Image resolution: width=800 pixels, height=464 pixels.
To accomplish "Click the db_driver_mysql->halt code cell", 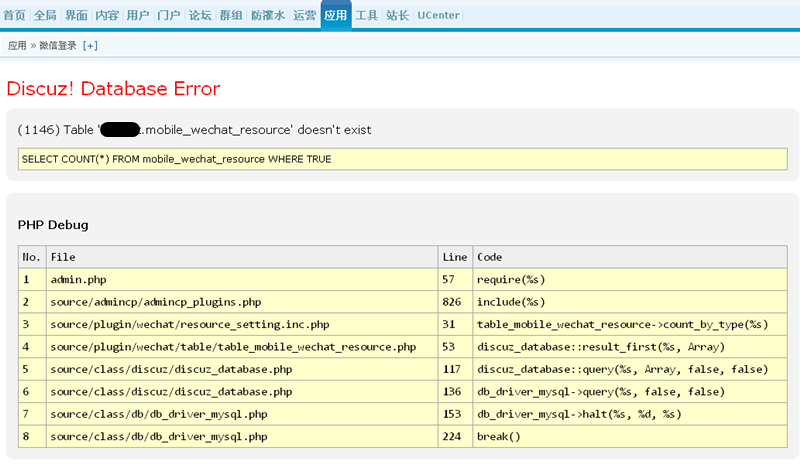I will pyautogui.click(x=630, y=414).
